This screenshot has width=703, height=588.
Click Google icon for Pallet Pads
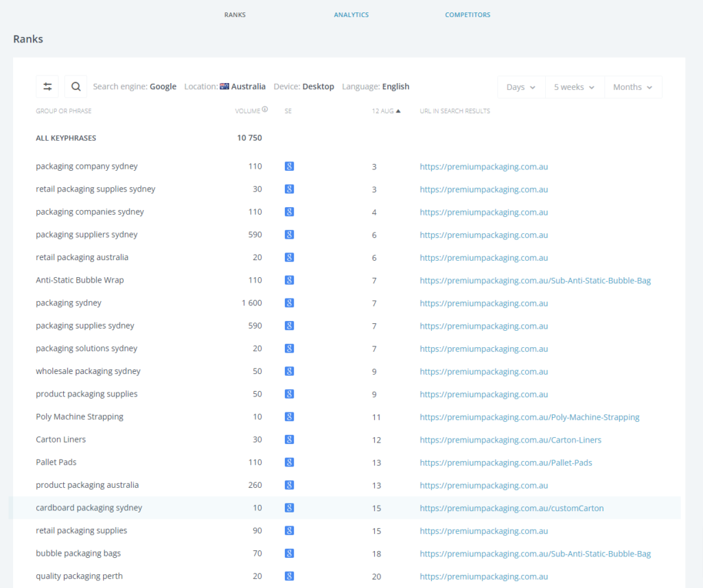coord(289,462)
